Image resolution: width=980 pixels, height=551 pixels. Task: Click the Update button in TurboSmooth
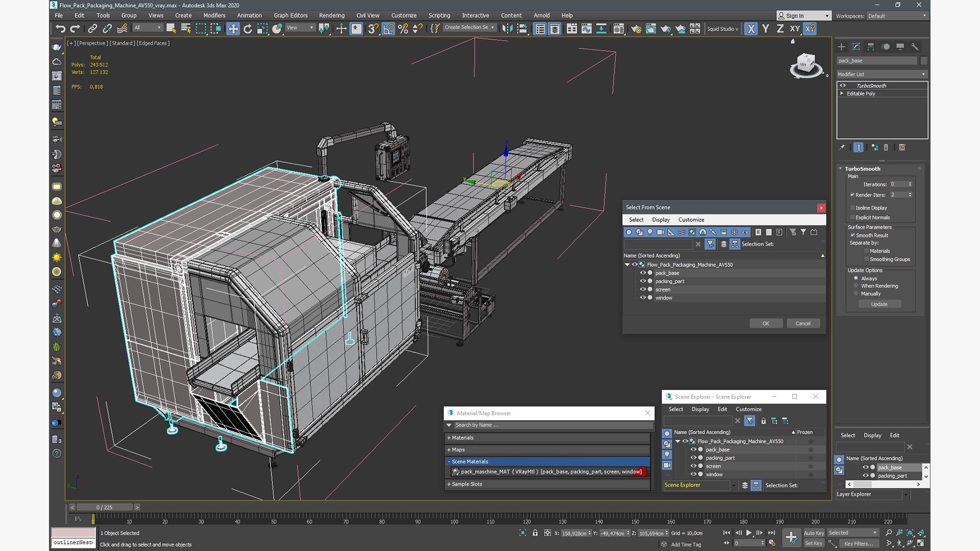[x=879, y=304]
